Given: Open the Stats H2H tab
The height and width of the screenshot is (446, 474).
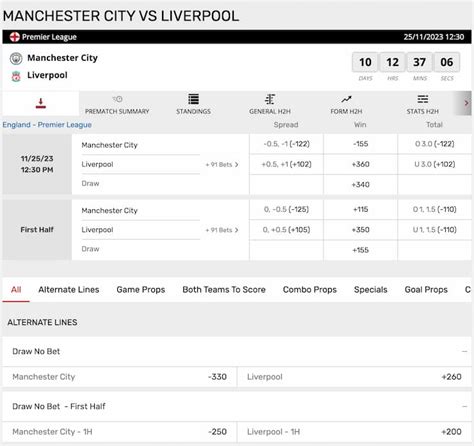Looking at the screenshot, I should coord(422,105).
